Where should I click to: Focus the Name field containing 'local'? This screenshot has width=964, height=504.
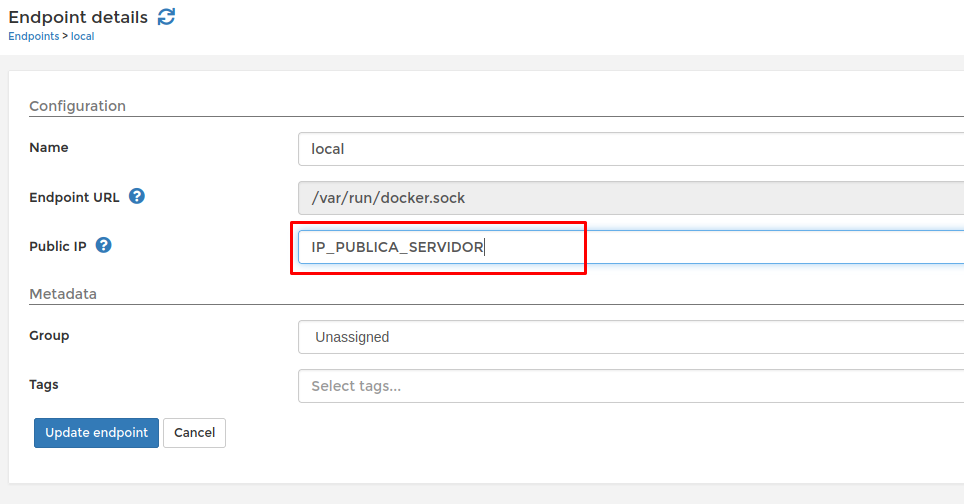[x=630, y=149]
